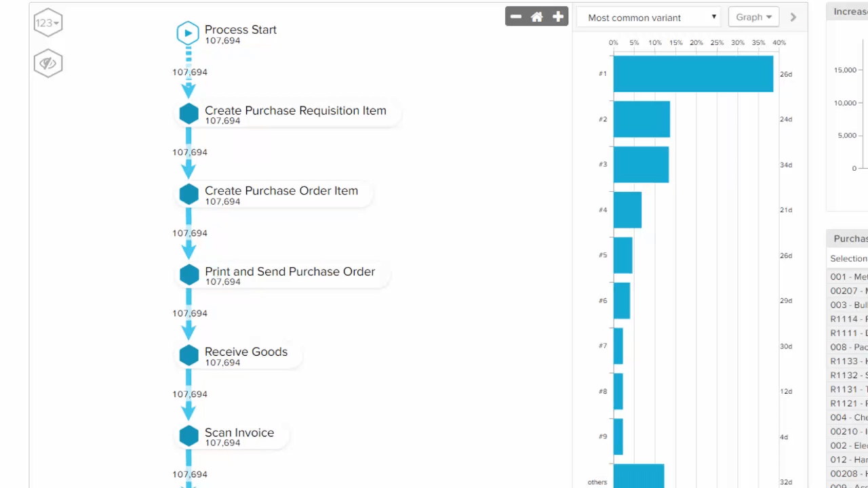
Task: Select the Create Purchase Requisition Item hexagon
Action: click(189, 114)
